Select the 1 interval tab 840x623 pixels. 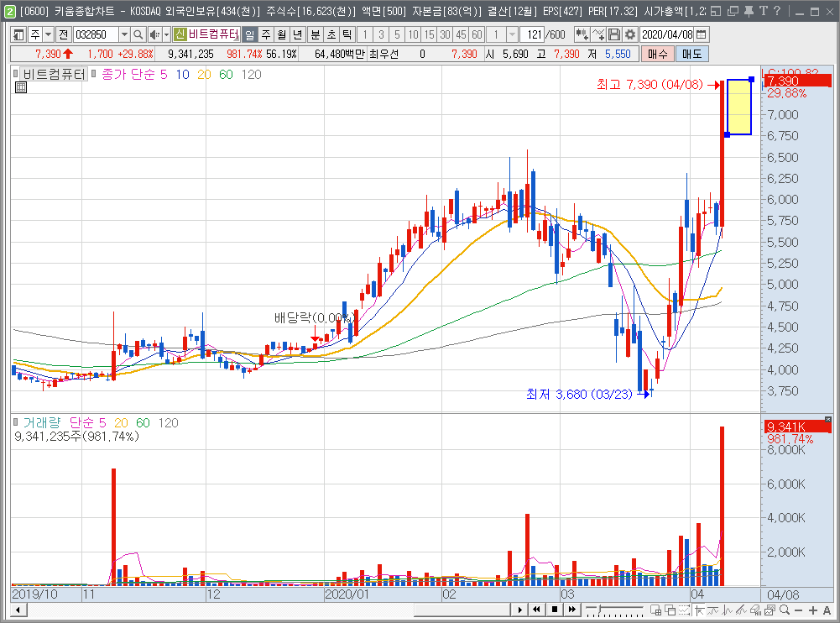(365, 35)
